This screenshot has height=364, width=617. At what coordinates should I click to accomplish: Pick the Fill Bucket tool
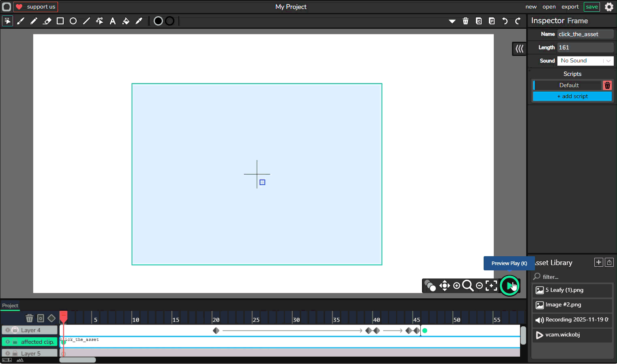(126, 21)
